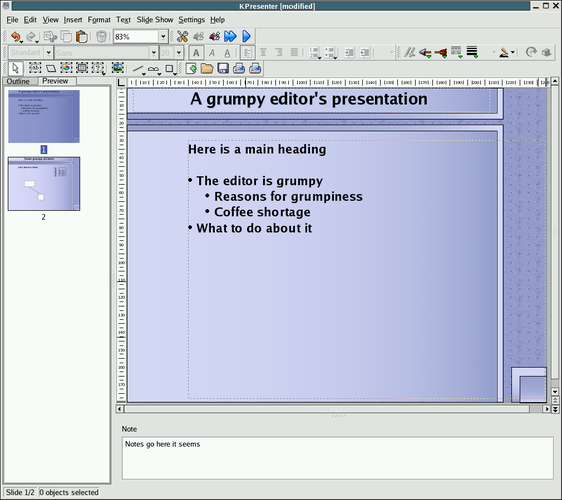This screenshot has height=500, width=562.
Task: Click the decrease indent (depth) button
Action: coord(365,53)
